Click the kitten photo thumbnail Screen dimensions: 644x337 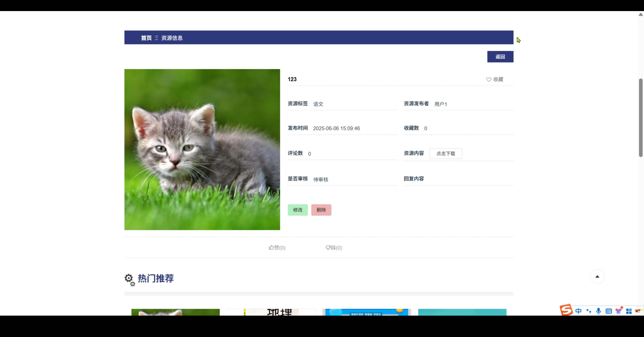click(x=202, y=149)
